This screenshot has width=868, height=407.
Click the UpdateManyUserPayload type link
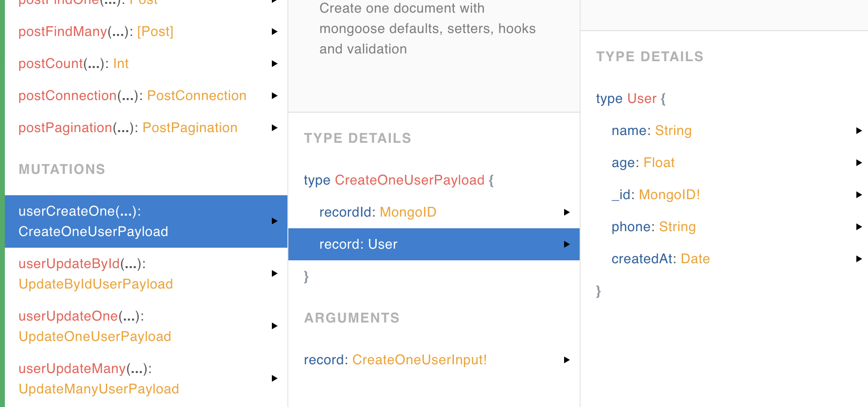pyautogui.click(x=99, y=389)
